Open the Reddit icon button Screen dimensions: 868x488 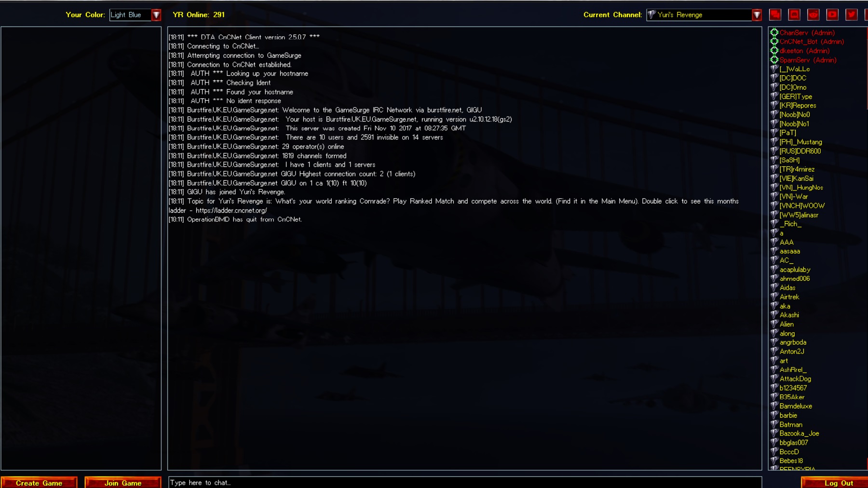coord(814,15)
